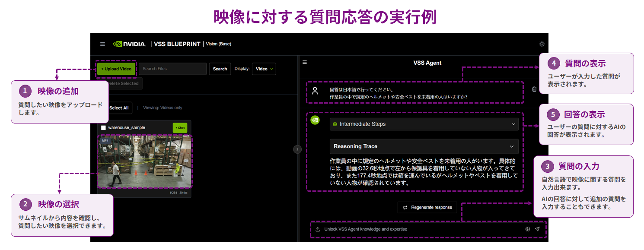Click the brain icon in chat input

click(528, 229)
